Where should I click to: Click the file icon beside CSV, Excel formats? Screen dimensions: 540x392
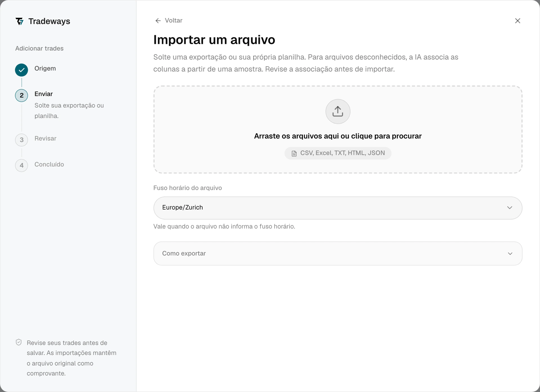[294, 154]
